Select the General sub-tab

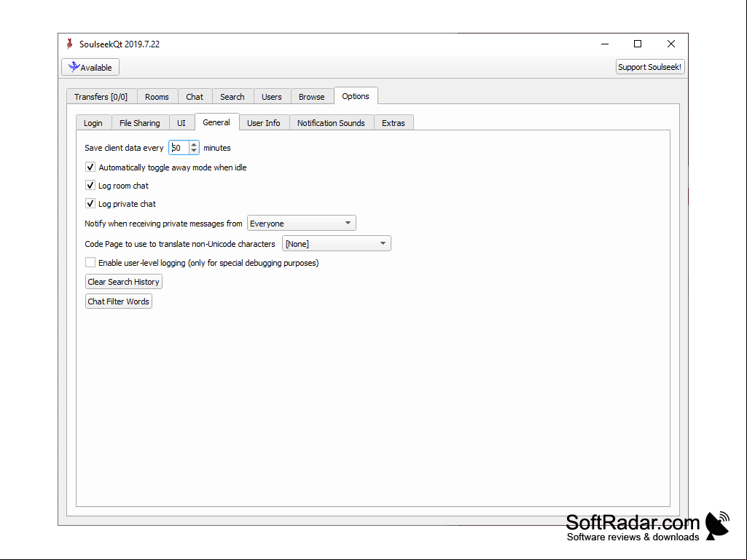coord(216,122)
